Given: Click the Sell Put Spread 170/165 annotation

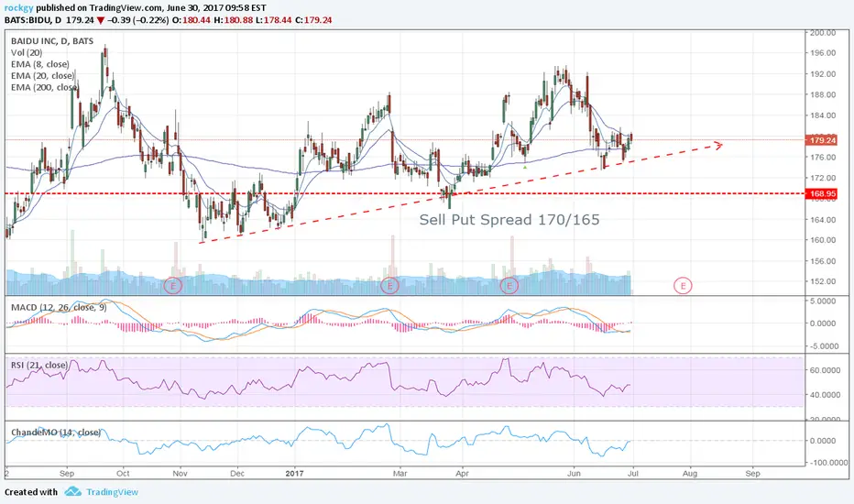Looking at the screenshot, I should [x=509, y=220].
